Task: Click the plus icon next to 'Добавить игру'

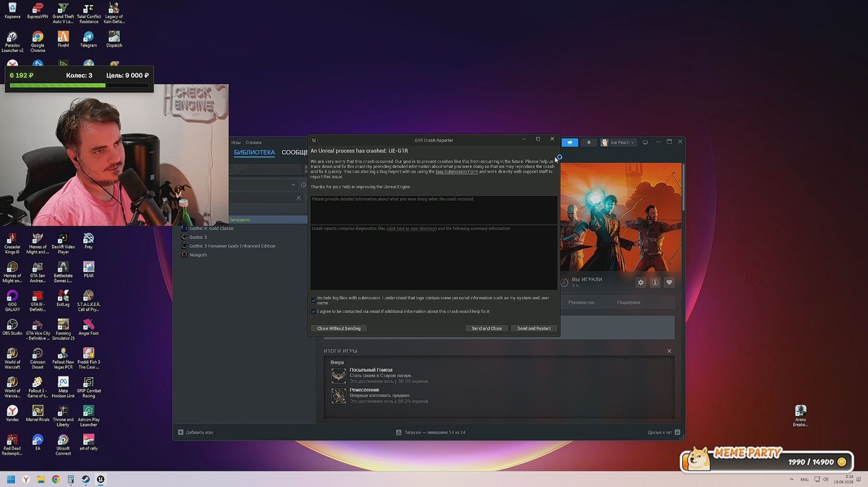Action: pyautogui.click(x=180, y=432)
